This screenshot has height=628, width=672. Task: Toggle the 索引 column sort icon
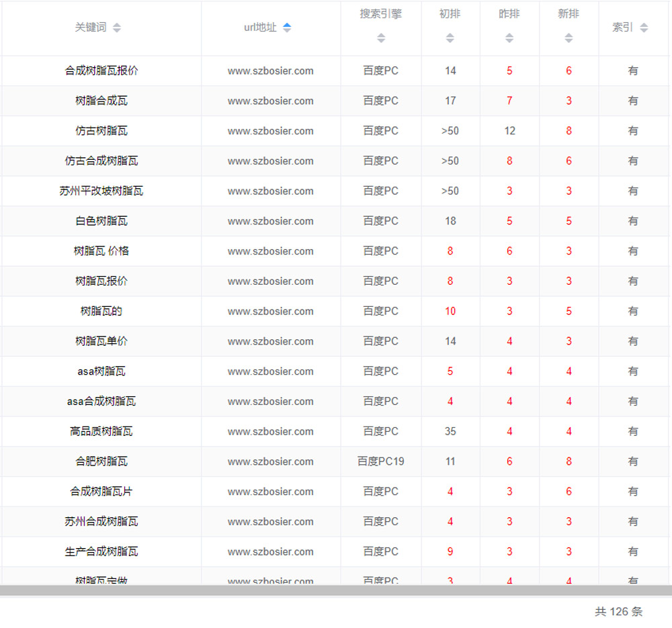point(644,28)
